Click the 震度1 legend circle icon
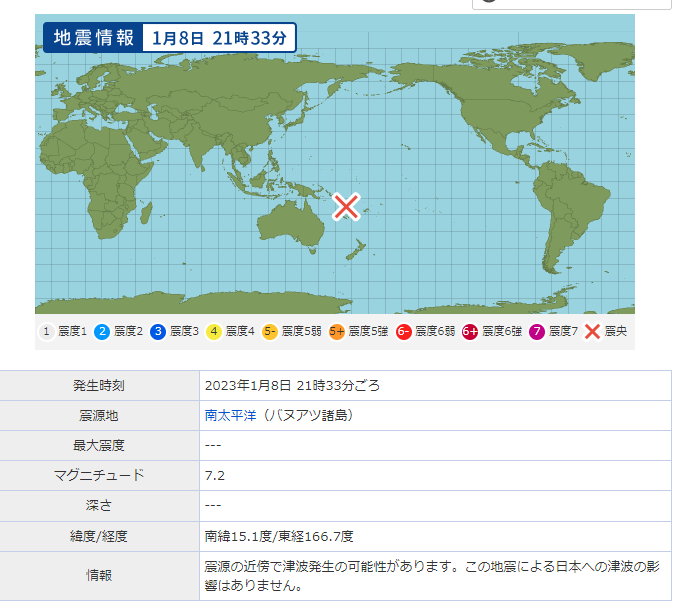The height and width of the screenshot is (611, 683). 46,332
